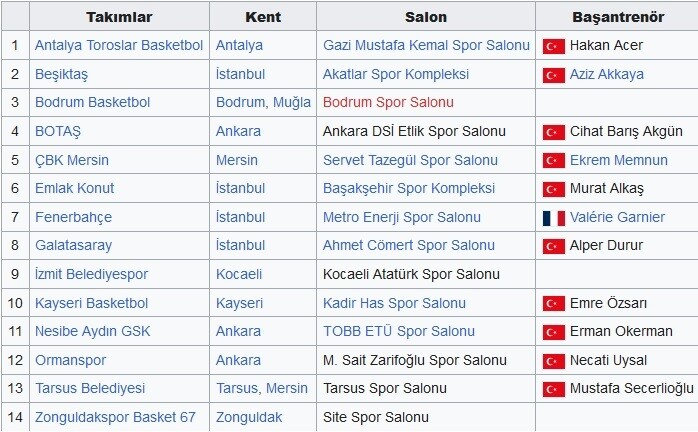698x432 pixels.
Task: Click the Başantrenör column header
Action: (618, 17)
